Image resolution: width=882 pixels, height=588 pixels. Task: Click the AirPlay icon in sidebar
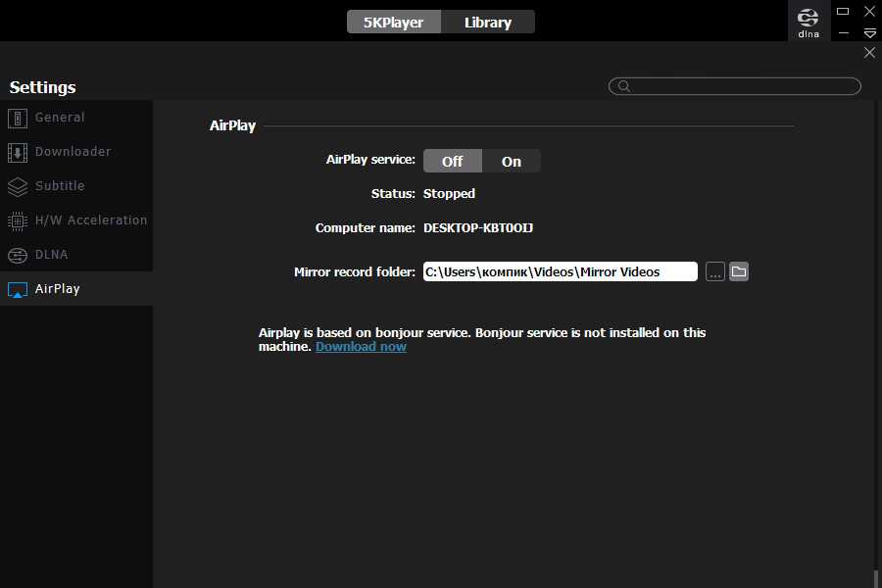pyautogui.click(x=18, y=290)
